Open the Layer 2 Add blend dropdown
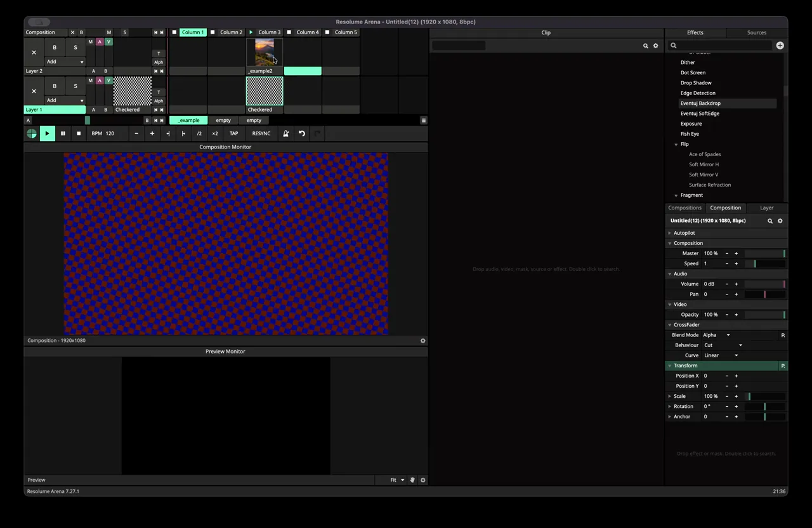The width and height of the screenshot is (812, 528). (x=65, y=62)
